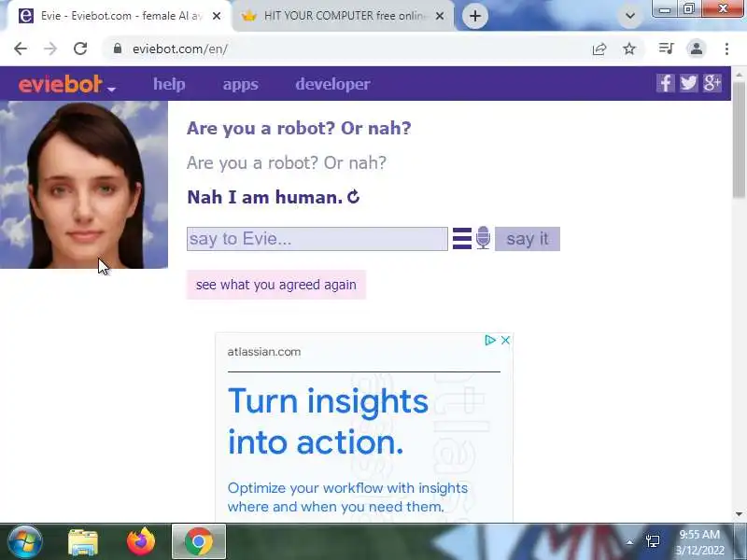The width and height of the screenshot is (747, 560).
Task: Open the Chrome profile avatar
Action: [x=696, y=49]
